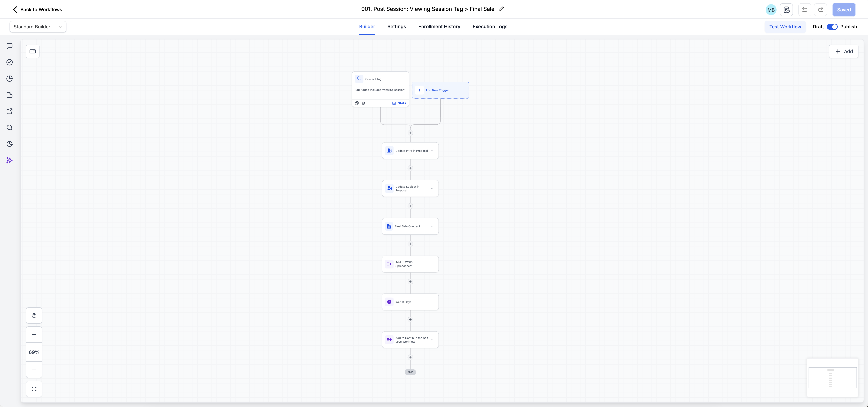
Task: View Stats for Contact Tag trigger
Action: pos(399,103)
